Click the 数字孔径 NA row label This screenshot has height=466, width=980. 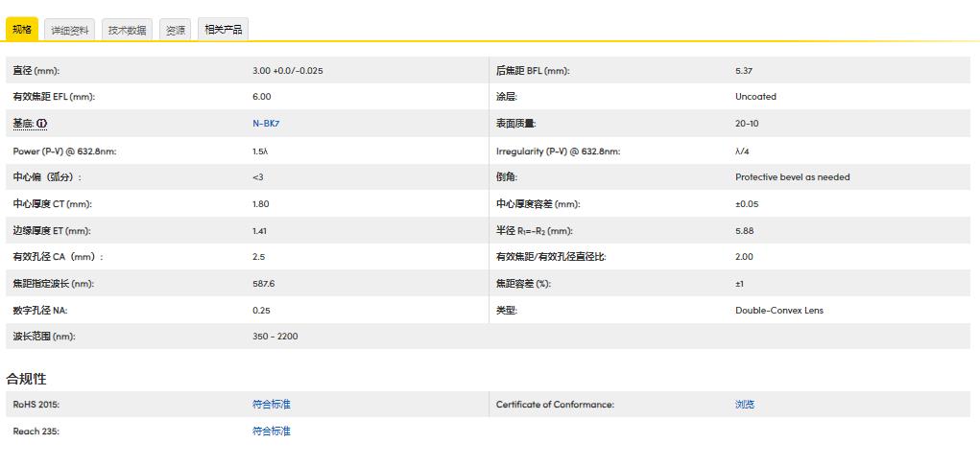tap(40, 311)
